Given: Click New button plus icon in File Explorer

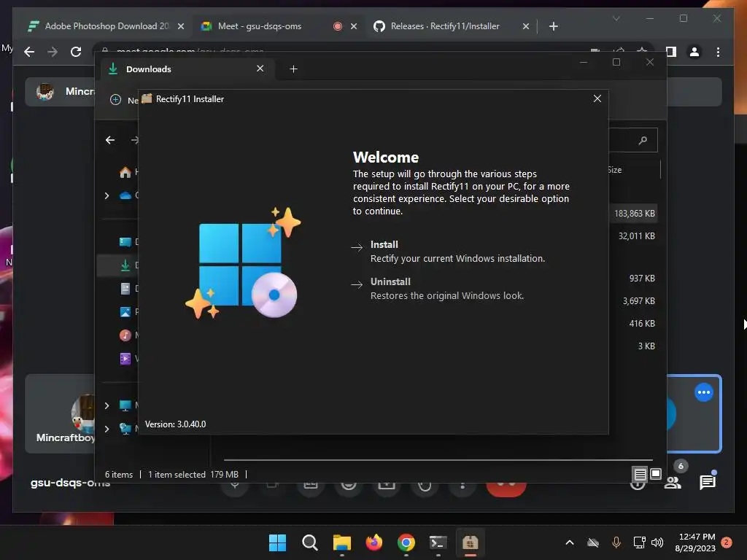Looking at the screenshot, I should (x=115, y=99).
